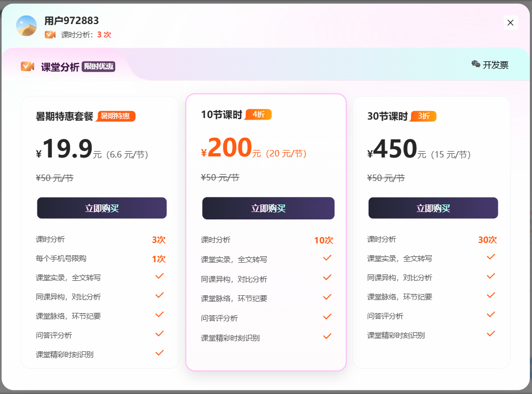
Task: Click 立即购买 on the 200元 plan
Action: pos(268,208)
